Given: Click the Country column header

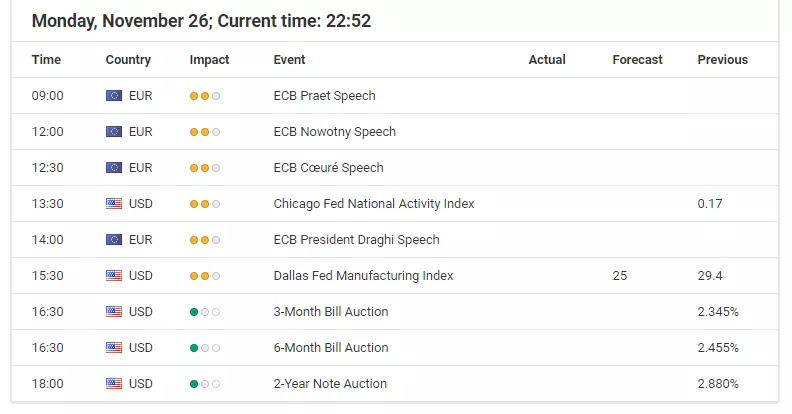Looking at the screenshot, I should tap(128, 60).
